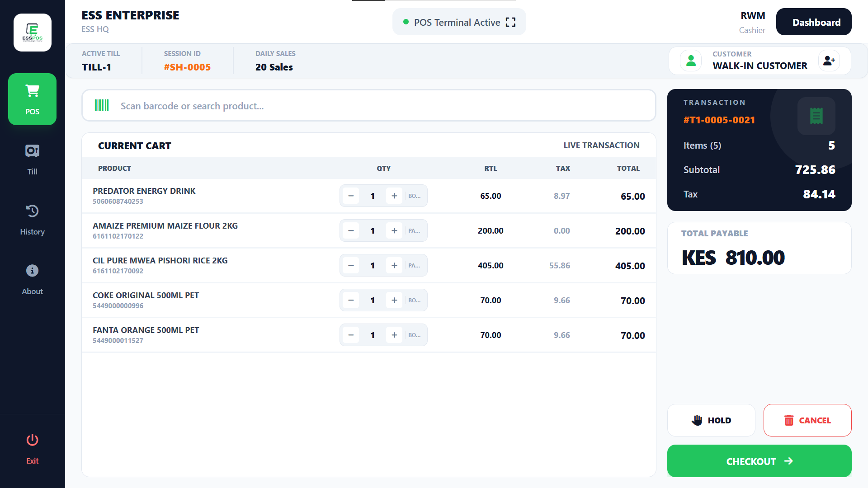Image resolution: width=868 pixels, height=488 pixels.
Task: Click the quantity value for Predator Energy Drink
Action: (x=373, y=196)
